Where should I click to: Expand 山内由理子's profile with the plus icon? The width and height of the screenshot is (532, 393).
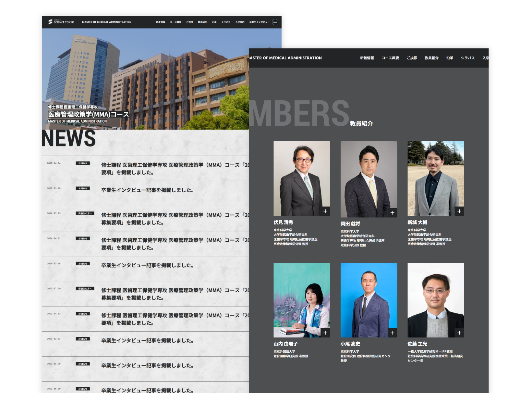pyautogui.click(x=326, y=333)
